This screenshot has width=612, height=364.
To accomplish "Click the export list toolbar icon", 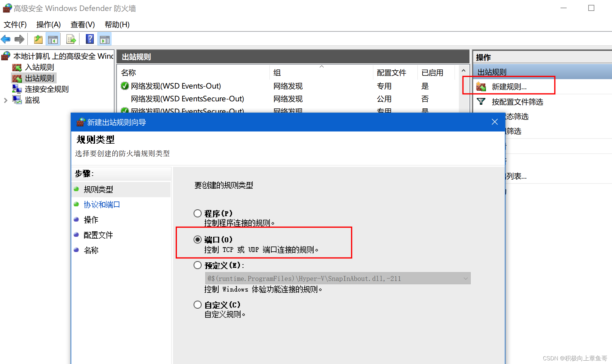I will coord(71,39).
